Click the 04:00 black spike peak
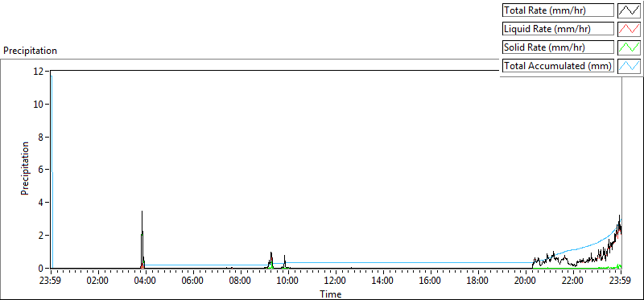 click(142, 212)
